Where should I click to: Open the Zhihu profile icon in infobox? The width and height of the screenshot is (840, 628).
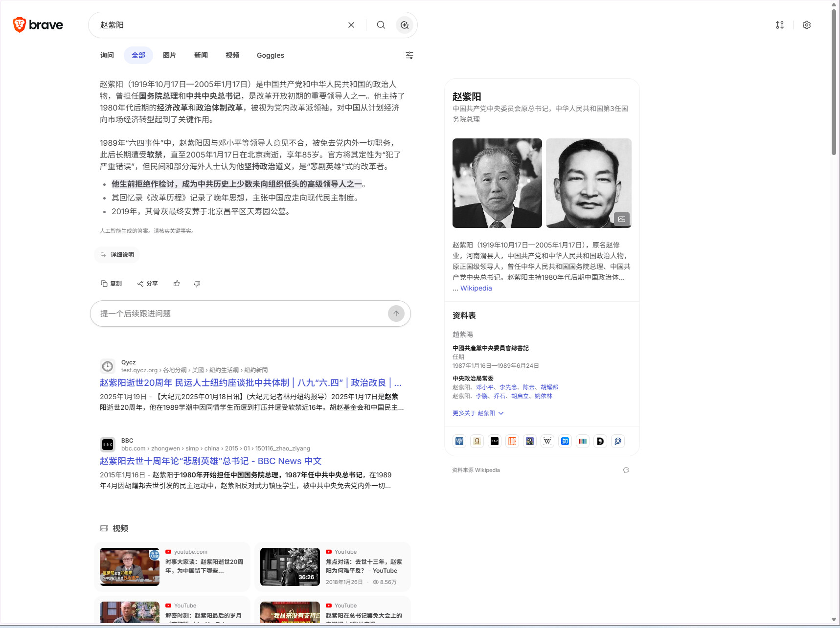click(x=565, y=441)
